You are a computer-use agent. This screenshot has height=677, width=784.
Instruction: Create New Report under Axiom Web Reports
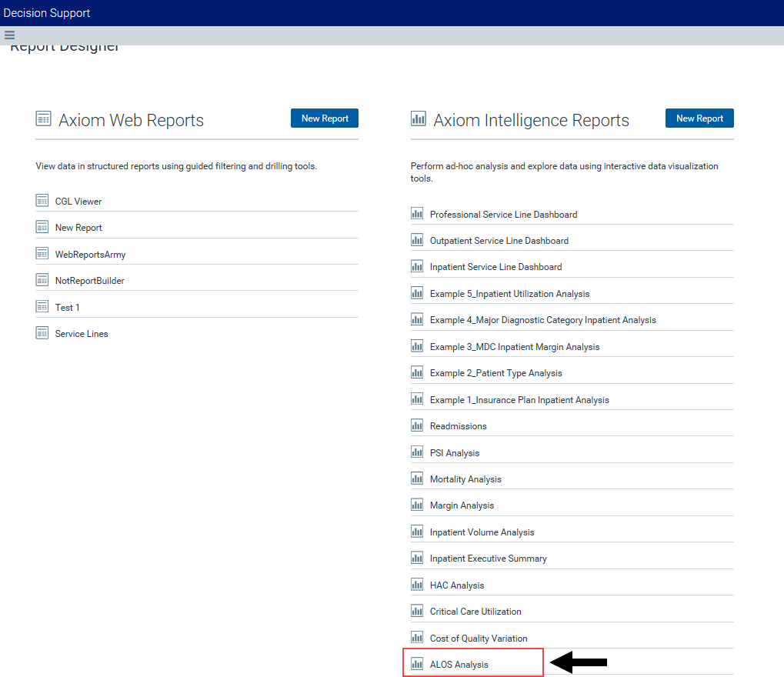(324, 118)
